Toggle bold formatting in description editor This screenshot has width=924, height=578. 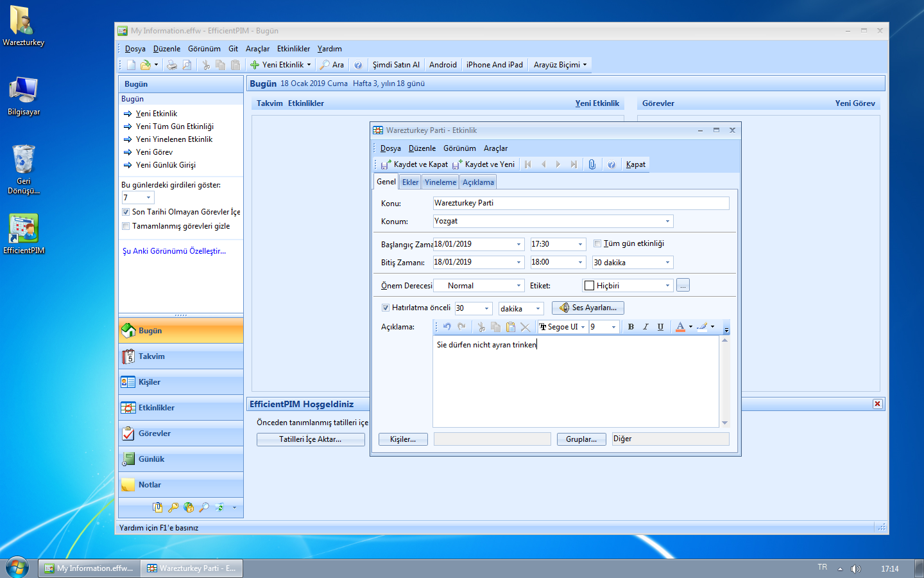coord(631,327)
